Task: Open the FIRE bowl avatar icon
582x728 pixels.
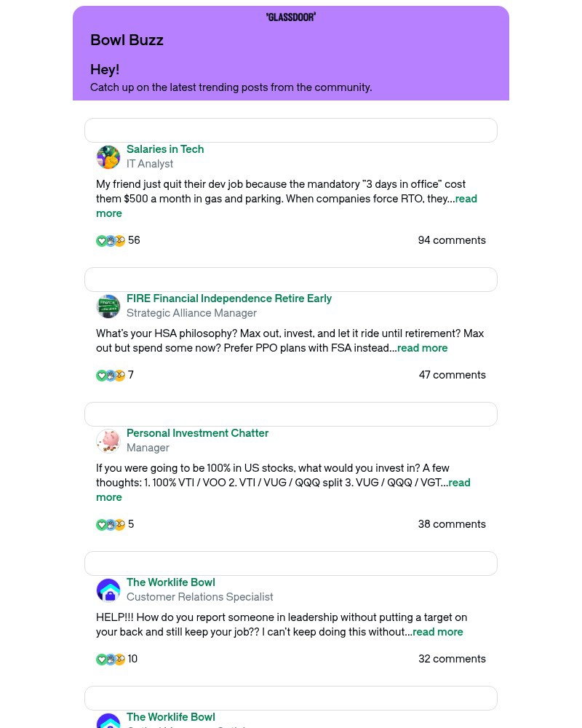Action: click(x=108, y=306)
